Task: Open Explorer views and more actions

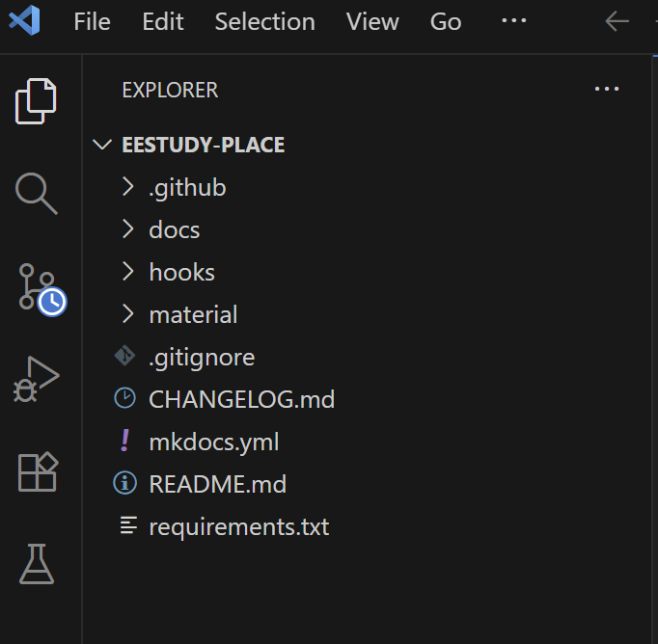Action: tap(606, 90)
